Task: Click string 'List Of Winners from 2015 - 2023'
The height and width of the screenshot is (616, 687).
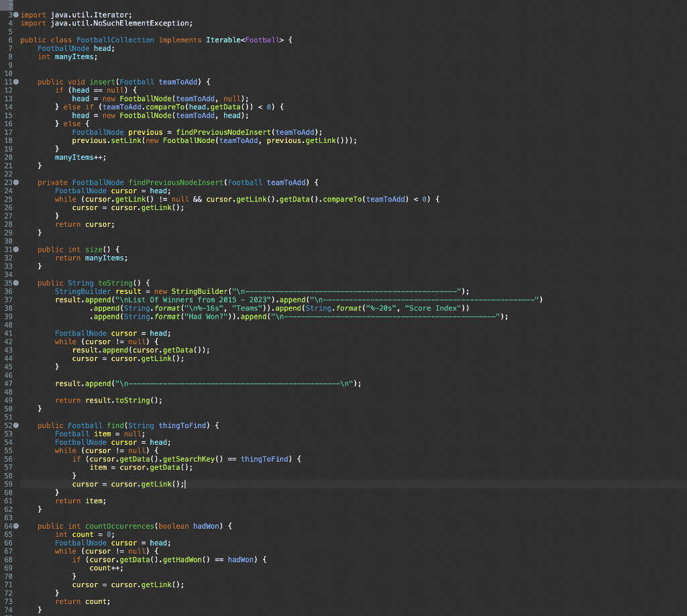Action: [197, 300]
